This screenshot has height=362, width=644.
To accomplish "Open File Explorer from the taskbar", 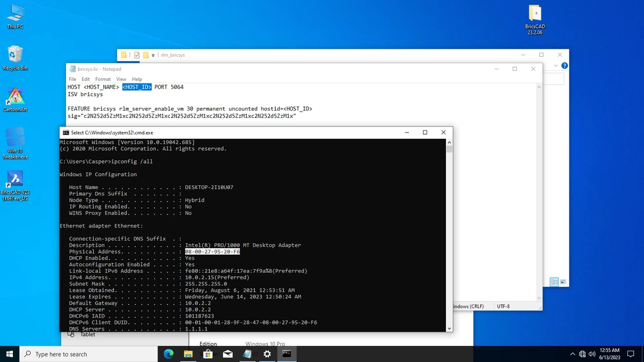I will click(x=188, y=354).
